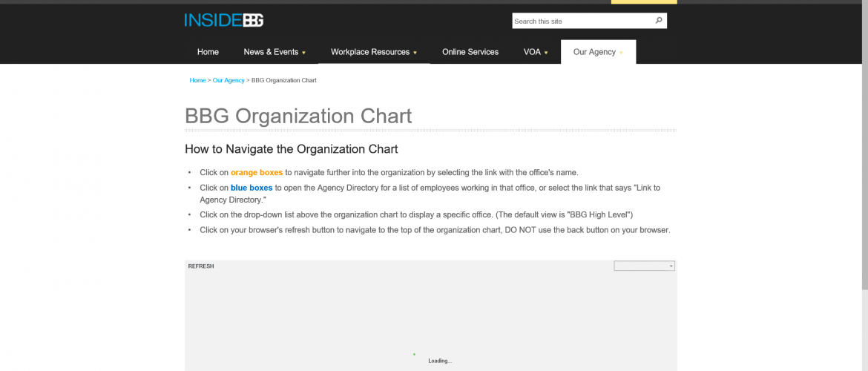
Task: Open the Home menu item
Action: tap(208, 52)
